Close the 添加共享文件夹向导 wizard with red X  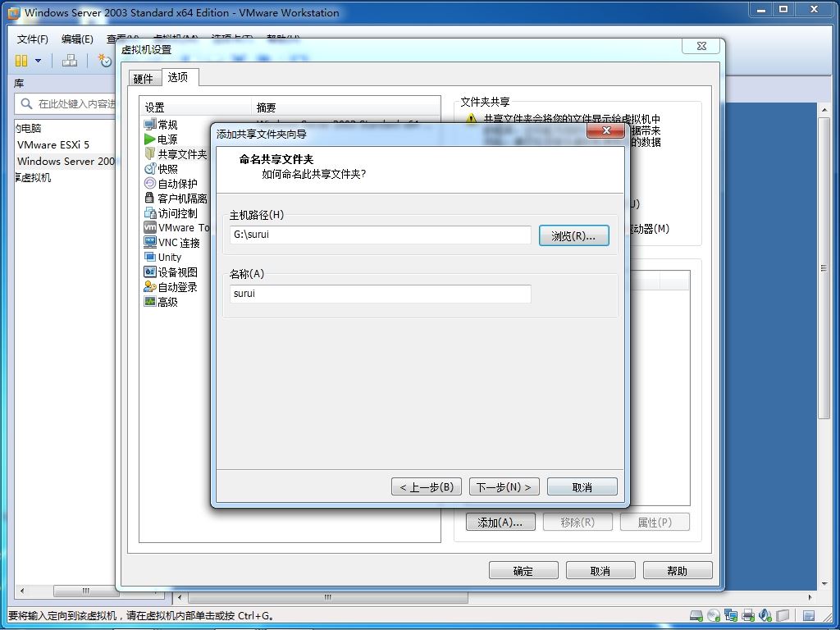[606, 130]
